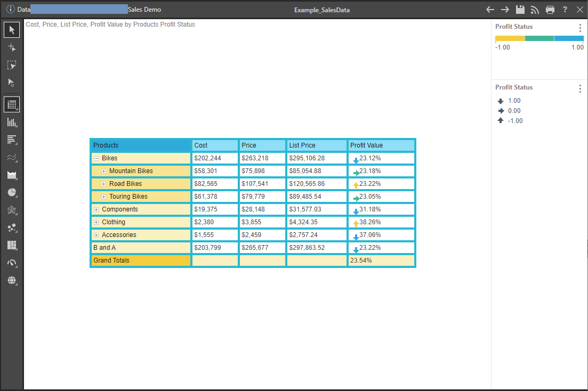588x391 pixels.
Task: Open the arrow indicator legend's three-dot menu
Action: pos(580,89)
